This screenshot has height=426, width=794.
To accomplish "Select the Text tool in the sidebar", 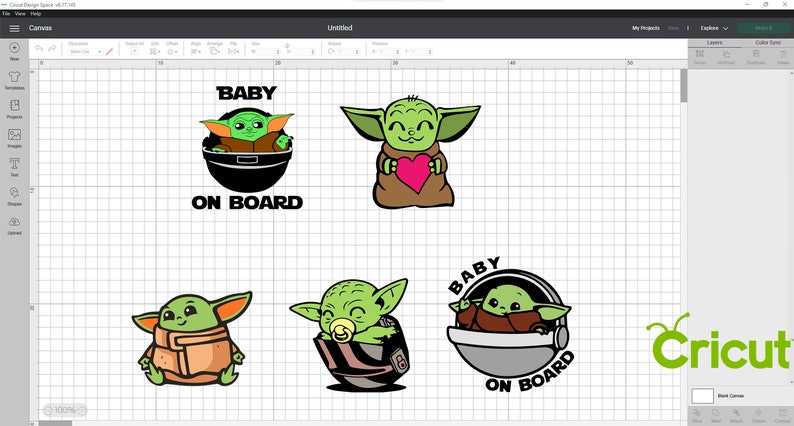I will pyautogui.click(x=14, y=167).
